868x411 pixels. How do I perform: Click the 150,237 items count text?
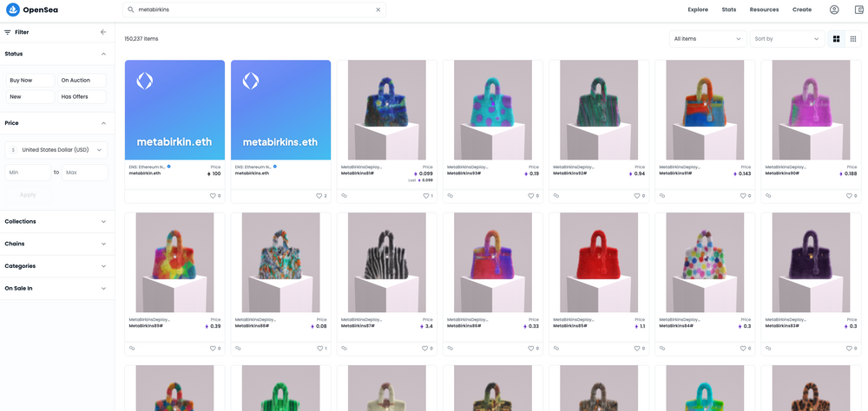[x=141, y=39]
